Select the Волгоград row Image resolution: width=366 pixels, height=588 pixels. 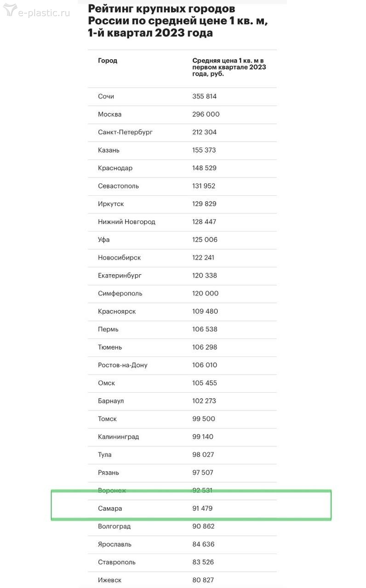click(182, 526)
